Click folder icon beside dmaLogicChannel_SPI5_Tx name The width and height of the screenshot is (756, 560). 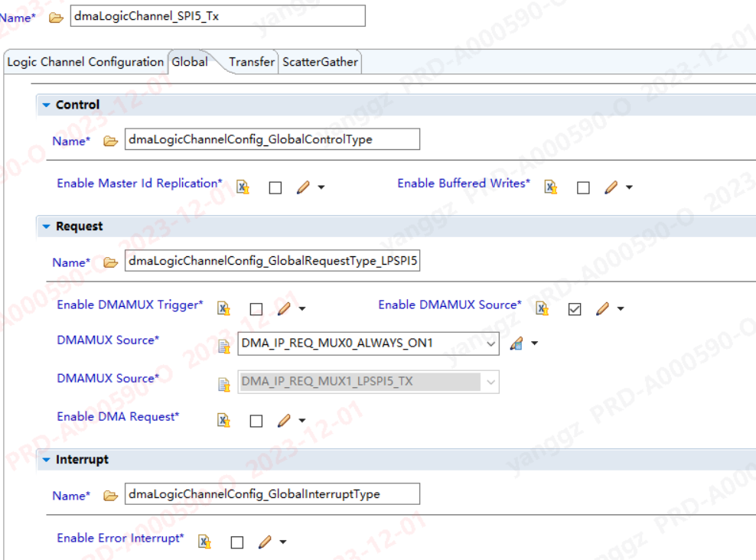56,18
